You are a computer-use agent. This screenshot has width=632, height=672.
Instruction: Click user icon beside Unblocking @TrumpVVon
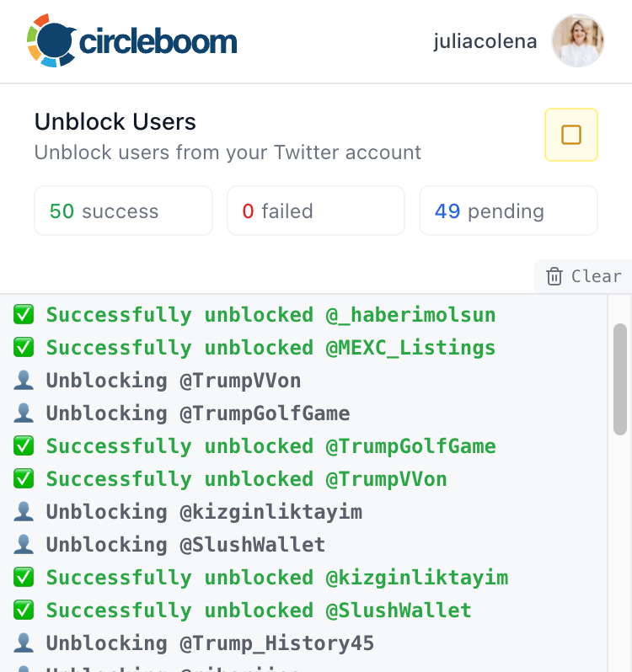pos(24,381)
